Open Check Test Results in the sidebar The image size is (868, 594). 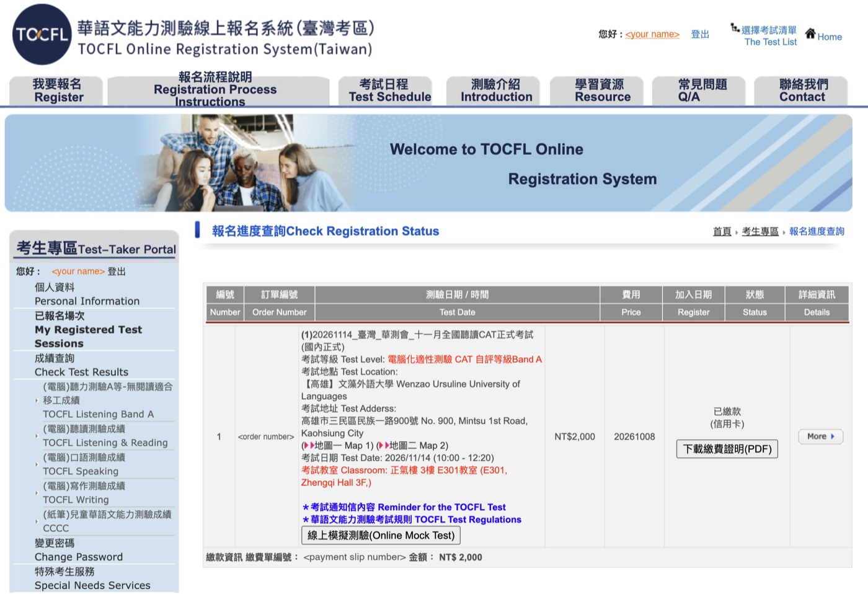click(x=81, y=365)
